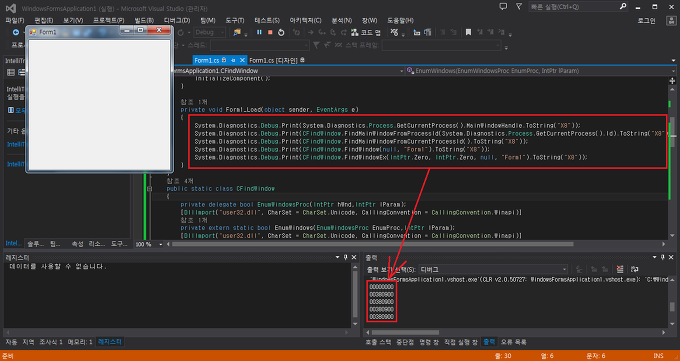Switch to the 직접 실행 창 tab
The image size is (680, 361).
click(x=461, y=342)
